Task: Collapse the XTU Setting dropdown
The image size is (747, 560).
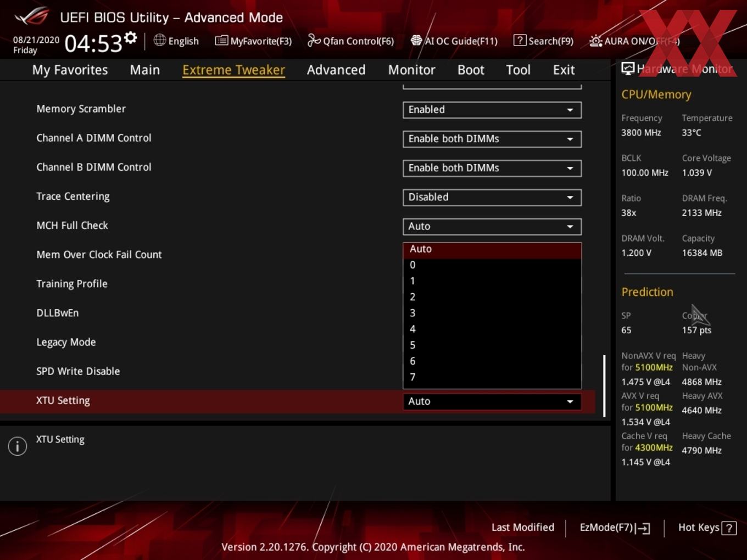Action: [x=492, y=401]
